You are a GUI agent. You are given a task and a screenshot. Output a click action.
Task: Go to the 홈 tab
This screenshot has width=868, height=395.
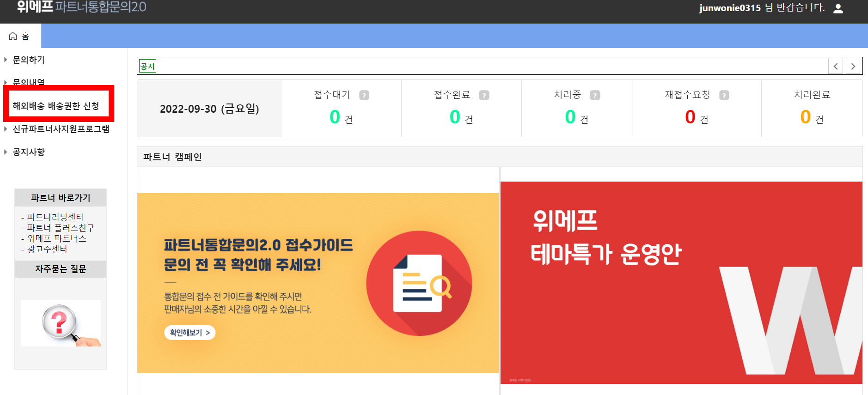(x=20, y=36)
